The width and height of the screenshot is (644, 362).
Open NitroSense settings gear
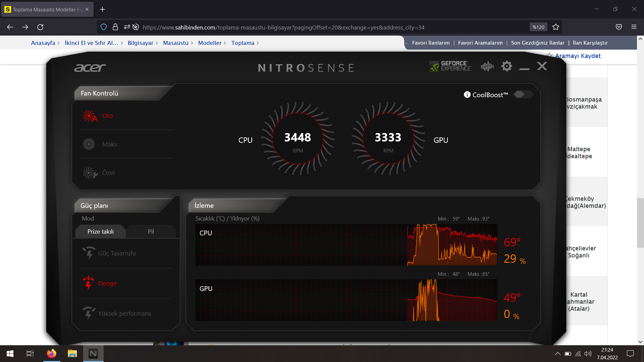(506, 66)
